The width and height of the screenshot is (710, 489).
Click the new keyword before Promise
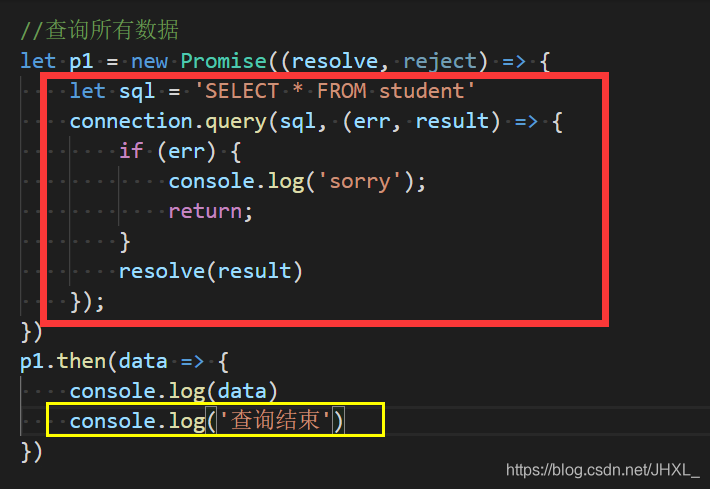pyautogui.click(x=149, y=61)
